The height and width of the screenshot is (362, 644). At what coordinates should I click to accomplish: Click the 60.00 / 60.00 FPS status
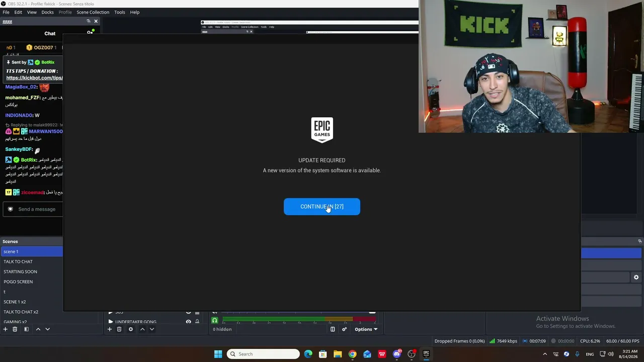pos(623,341)
